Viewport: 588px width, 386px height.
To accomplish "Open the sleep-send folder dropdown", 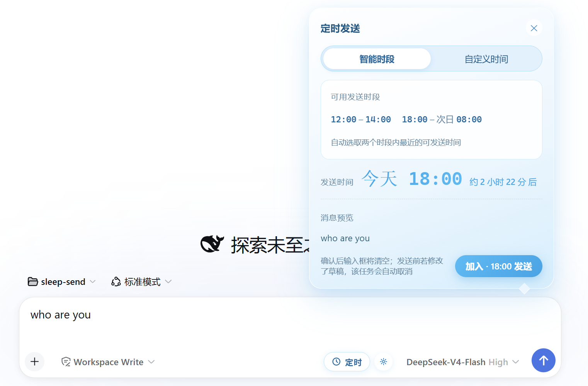I will point(61,282).
